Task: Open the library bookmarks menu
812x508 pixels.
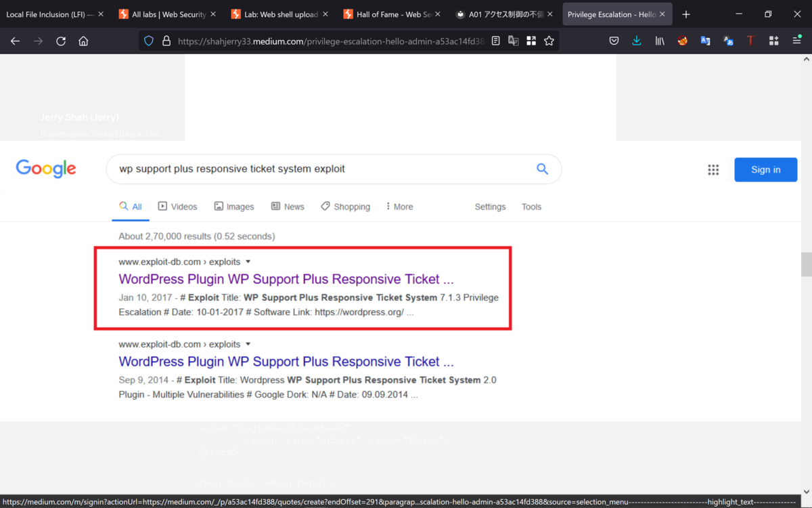Action: (660, 41)
